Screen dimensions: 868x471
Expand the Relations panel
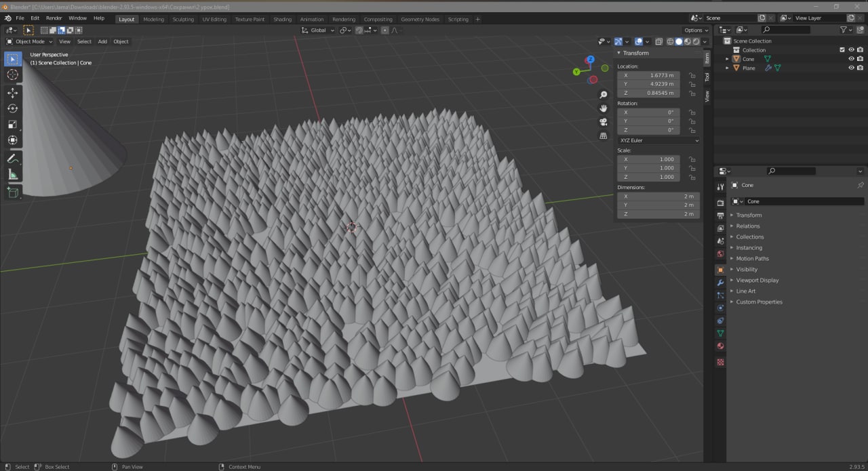(748, 226)
